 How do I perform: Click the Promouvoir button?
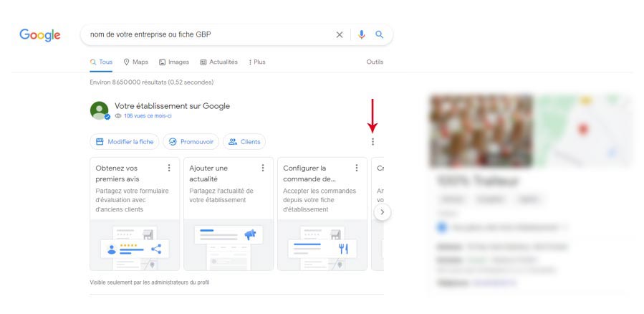(x=191, y=142)
